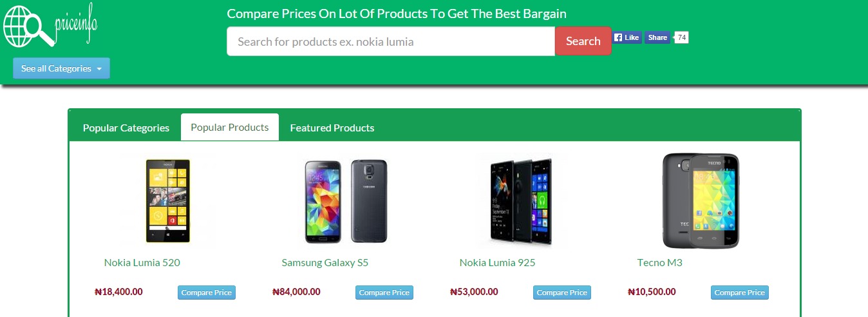
Task: Compare Price for Tecno M3
Action: coord(740,293)
